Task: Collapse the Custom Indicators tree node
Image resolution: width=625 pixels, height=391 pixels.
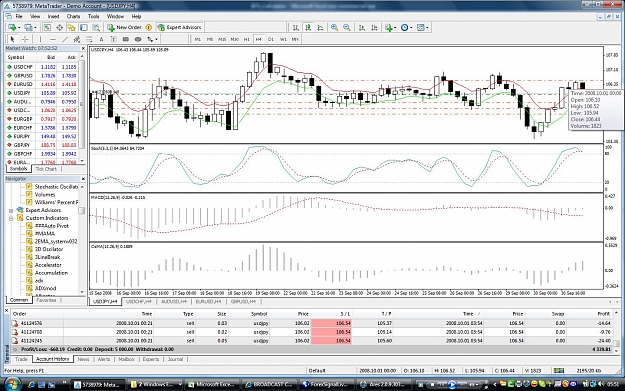Action: (x=11, y=218)
